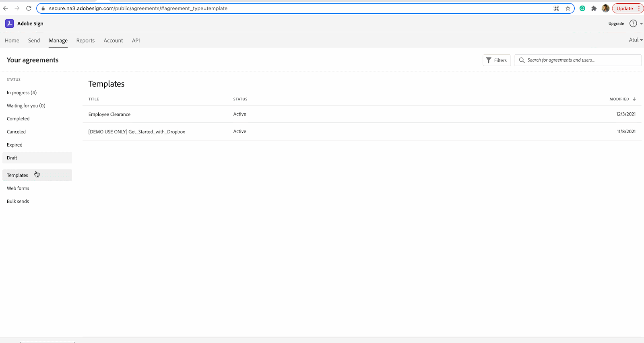Click the magnifier icon in the search box
This screenshot has width=644, height=343.
(x=522, y=60)
